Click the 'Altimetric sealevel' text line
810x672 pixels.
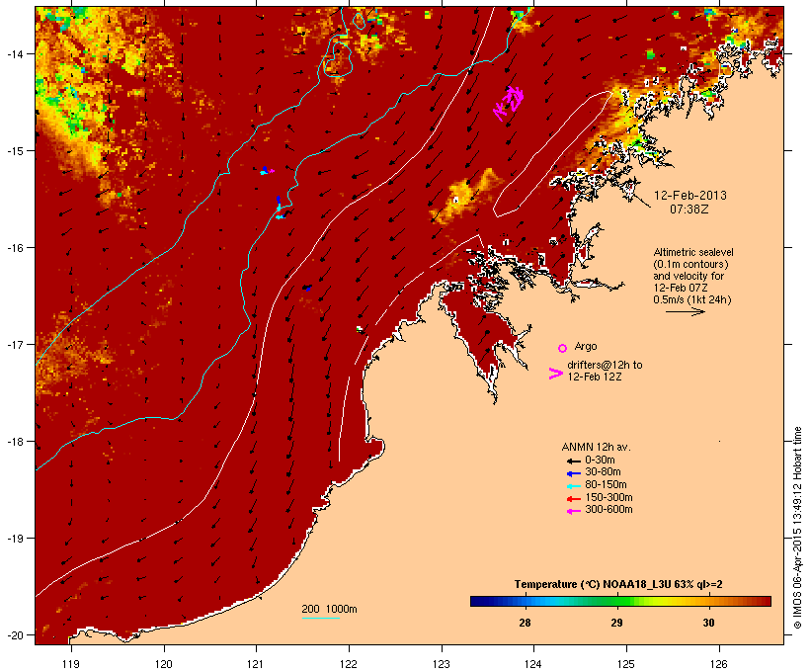[x=693, y=252]
